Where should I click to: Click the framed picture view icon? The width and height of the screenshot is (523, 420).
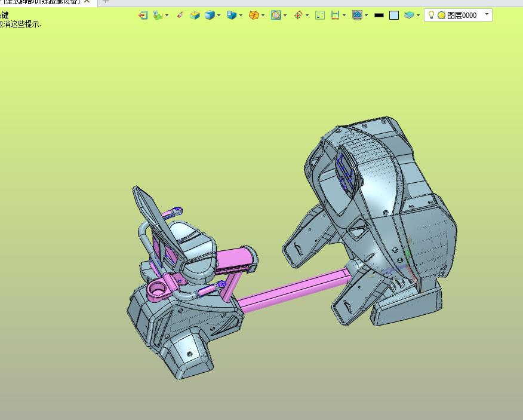[276, 15]
